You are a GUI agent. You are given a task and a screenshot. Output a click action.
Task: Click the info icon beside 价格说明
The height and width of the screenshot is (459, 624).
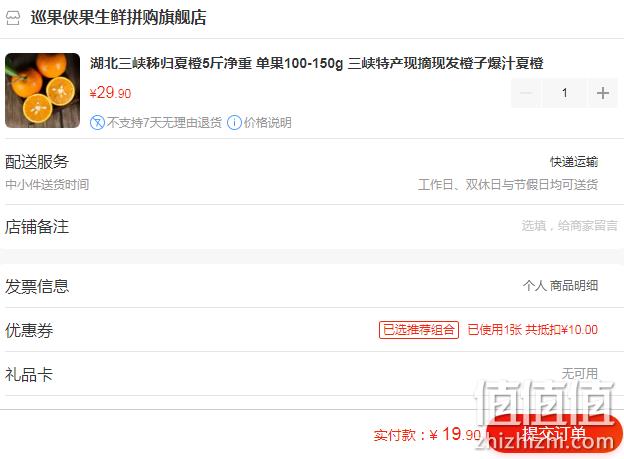234,123
